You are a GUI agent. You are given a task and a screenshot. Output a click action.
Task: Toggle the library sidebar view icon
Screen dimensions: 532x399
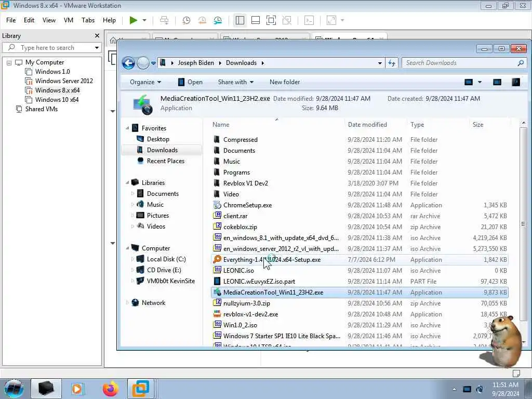(x=240, y=20)
